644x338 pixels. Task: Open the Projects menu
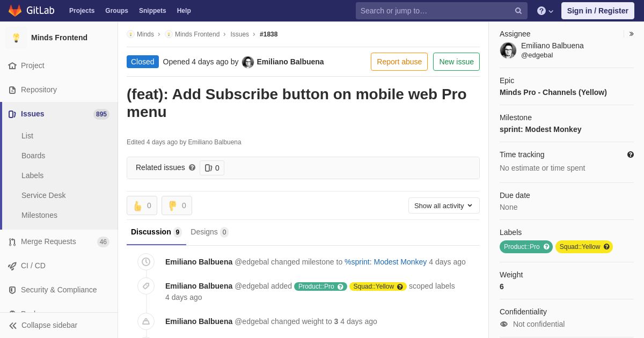(x=82, y=11)
